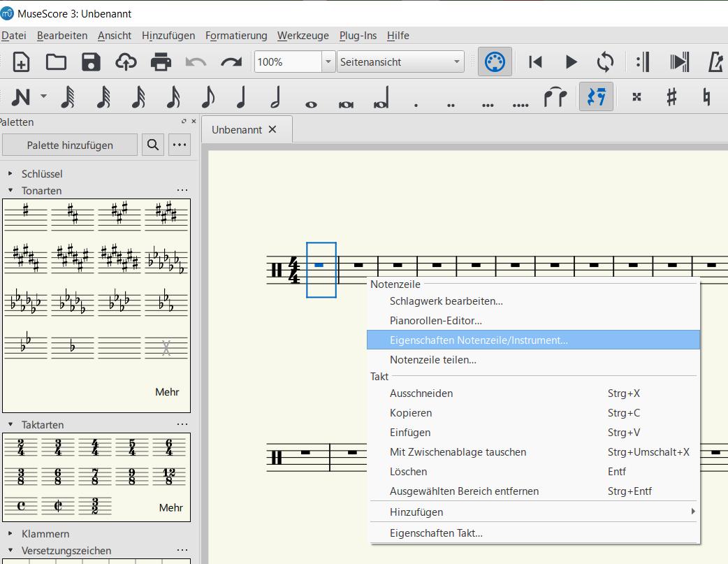Viewport: 728px width, 564px height.
Task: Close the Unbenannt score tab
Action: tap(272, 129)
